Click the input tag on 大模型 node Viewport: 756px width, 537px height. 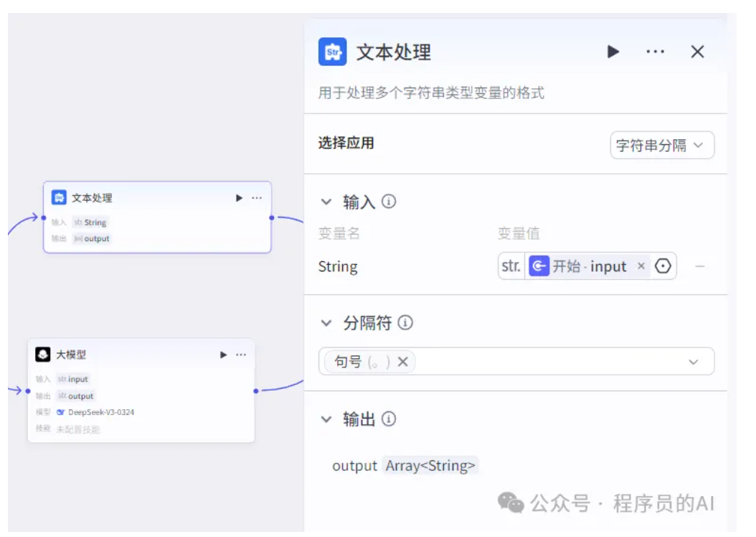tap(73, 379)
